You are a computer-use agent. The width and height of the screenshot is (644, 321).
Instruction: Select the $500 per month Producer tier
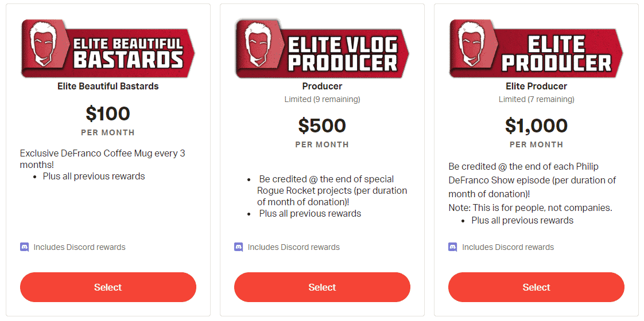tap(322, 287)
